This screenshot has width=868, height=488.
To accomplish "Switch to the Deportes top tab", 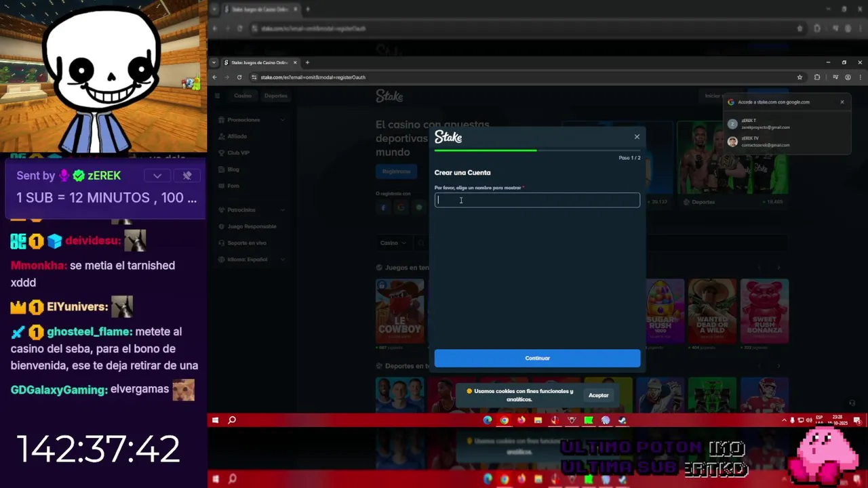I will pos(275,96).
